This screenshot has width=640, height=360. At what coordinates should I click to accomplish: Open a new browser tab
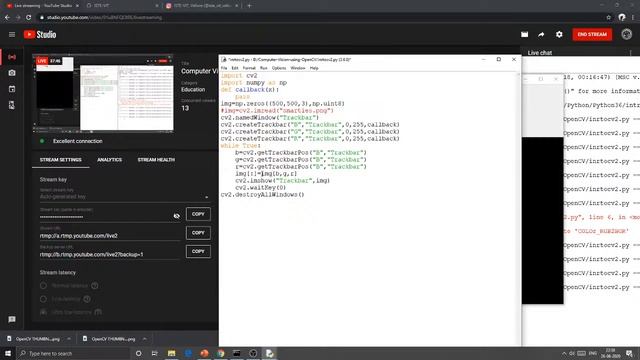coord(249,6)
